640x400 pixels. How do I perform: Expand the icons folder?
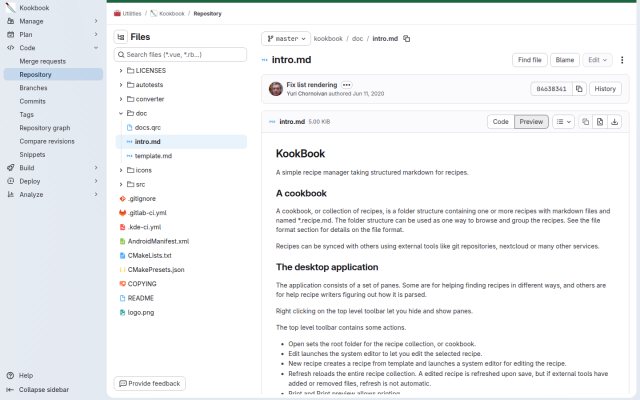[121, 170]
